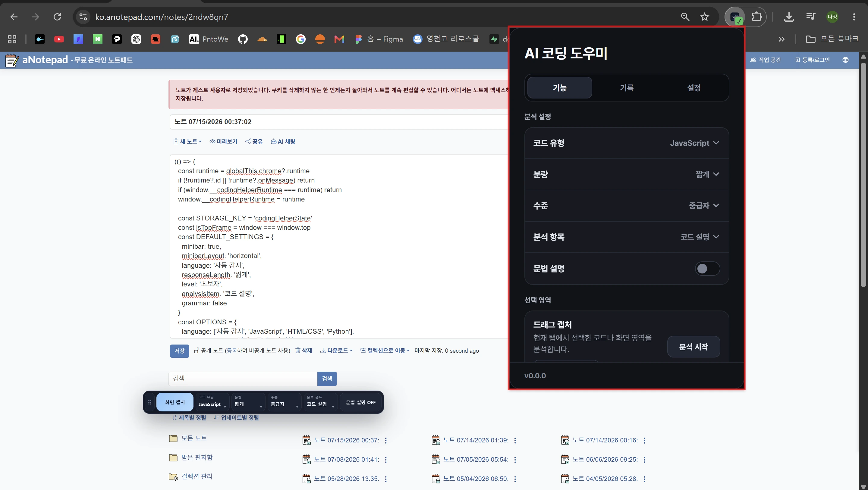Open the 공유 menu item
868x490 pixels.
(254, 142)
